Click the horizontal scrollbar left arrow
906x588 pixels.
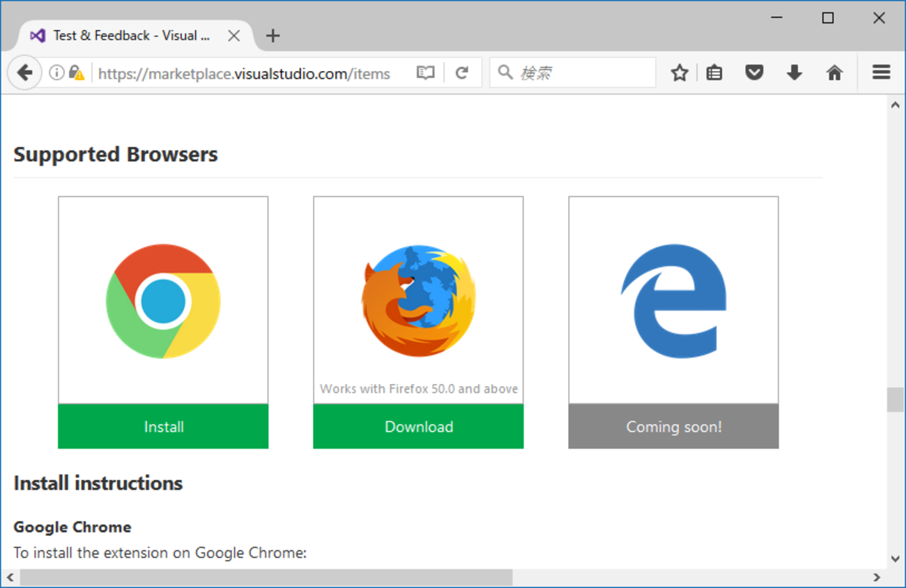click(10, 578)
